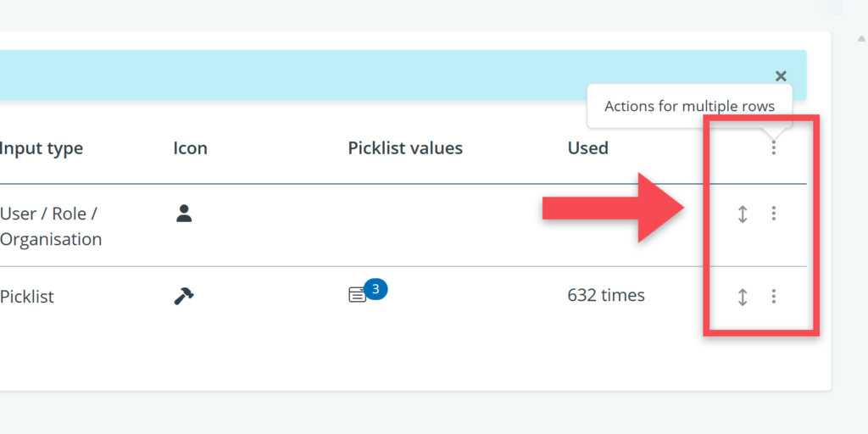Click the Actions for multiple rows tooltip
Screen dimensions: 868x434
[689, 106]
